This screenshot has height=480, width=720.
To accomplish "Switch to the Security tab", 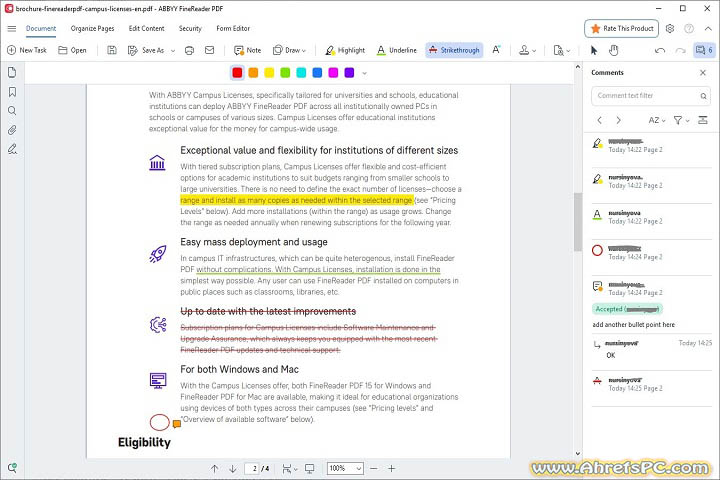I will click(190, 28).
